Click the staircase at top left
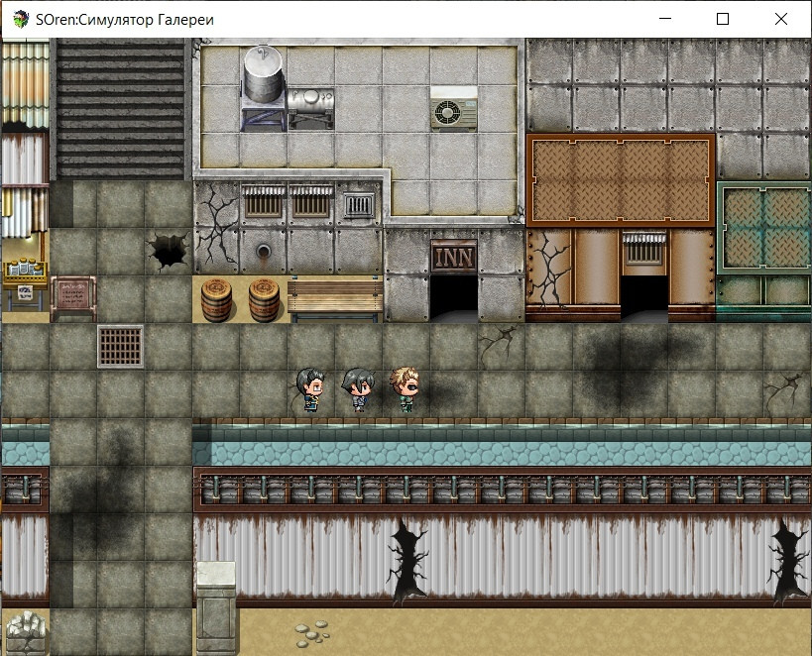The width and height of the screenshot is (812, 656). [120, 109]
